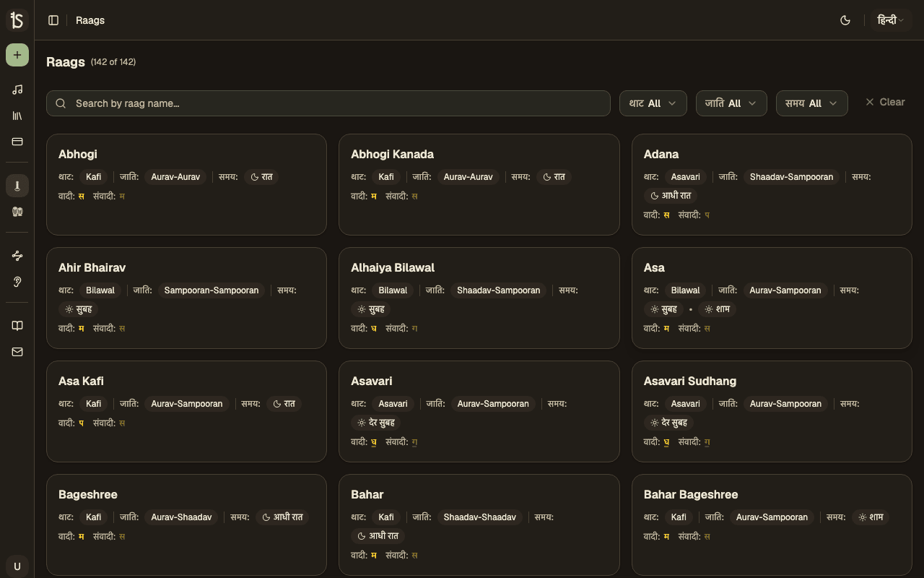The image size is (924, 578).
Task: Open the Asa Kafi raag title
Action: pos(81,381)
